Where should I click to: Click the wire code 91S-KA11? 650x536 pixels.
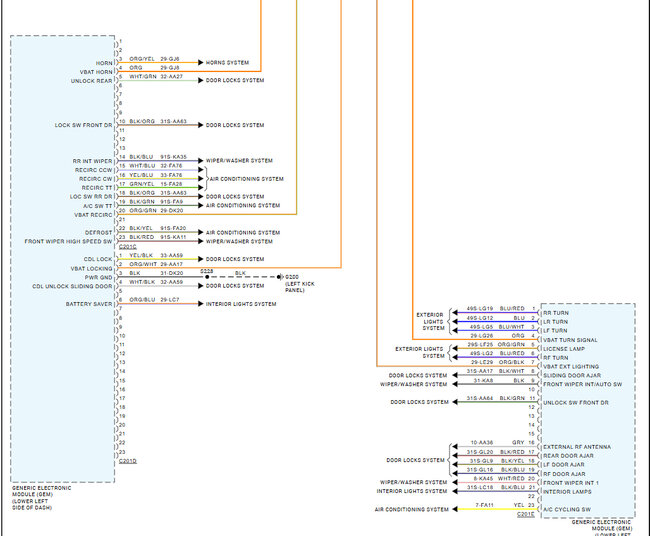(173, 237)
